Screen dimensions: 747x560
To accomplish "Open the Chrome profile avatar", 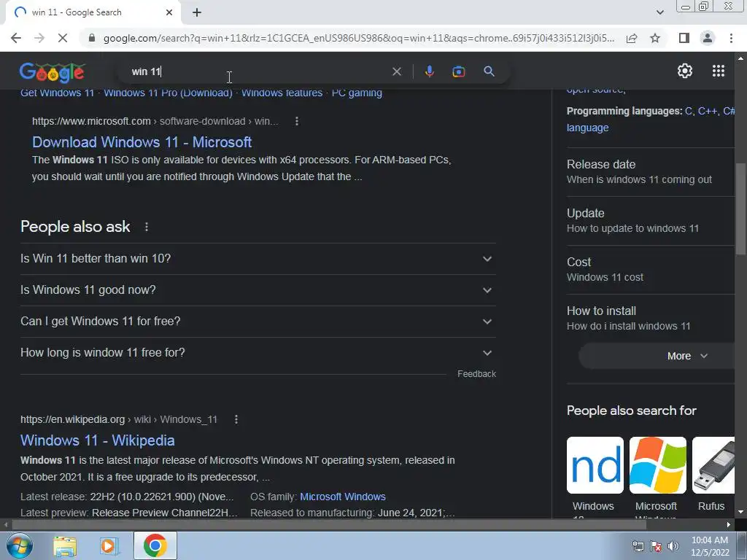I will click(x=708, y=38).
